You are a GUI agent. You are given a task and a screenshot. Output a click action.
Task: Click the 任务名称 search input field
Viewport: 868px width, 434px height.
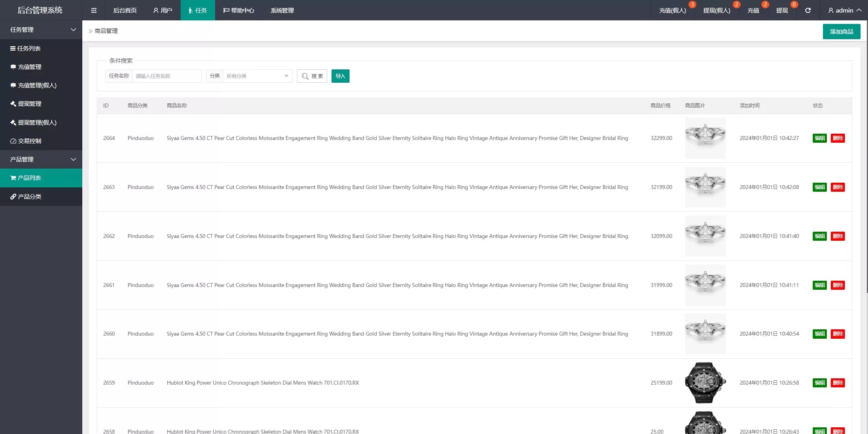(x=167, y=76)
